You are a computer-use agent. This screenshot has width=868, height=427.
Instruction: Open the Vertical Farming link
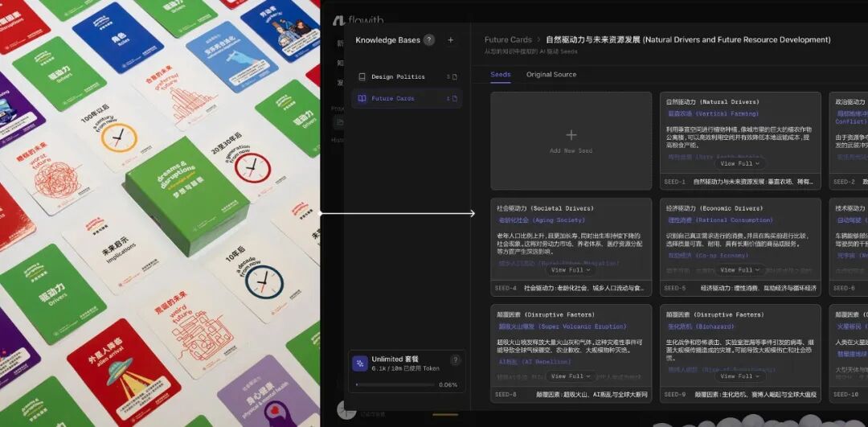(713, 113)
